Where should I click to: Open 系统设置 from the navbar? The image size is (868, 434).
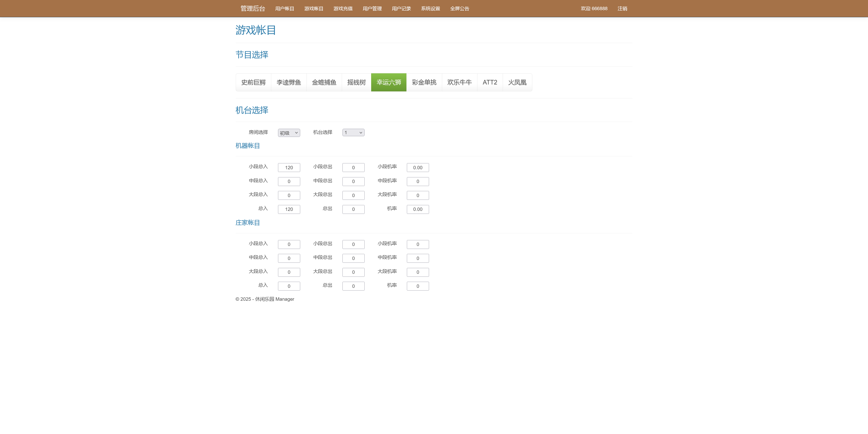tap(430, 8)
